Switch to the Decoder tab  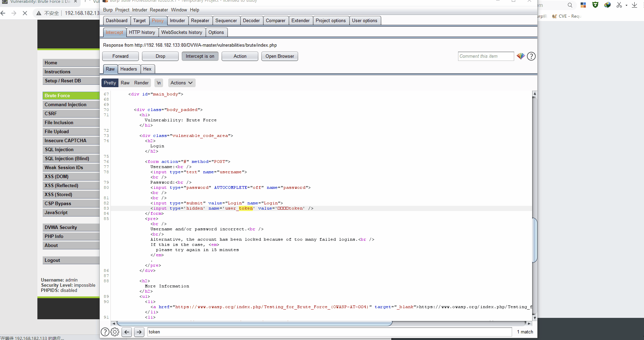click(251, 21)
